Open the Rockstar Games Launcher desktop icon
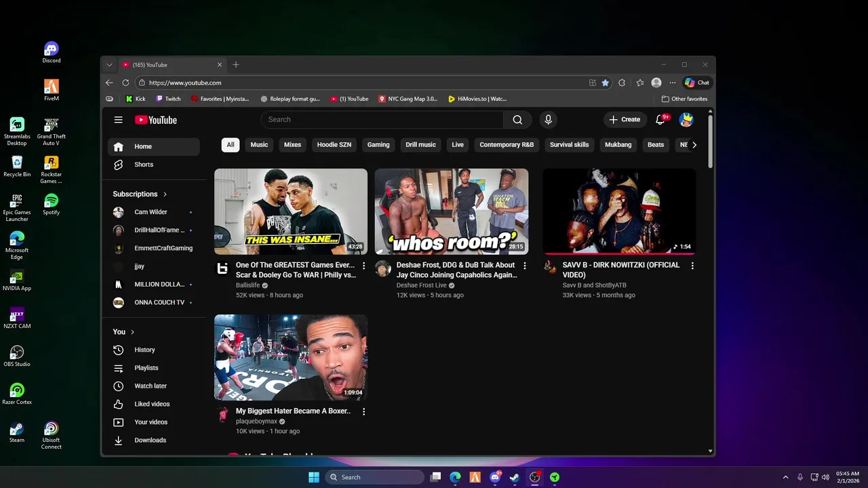Screen dimensions: 868x488 point(52,170)
